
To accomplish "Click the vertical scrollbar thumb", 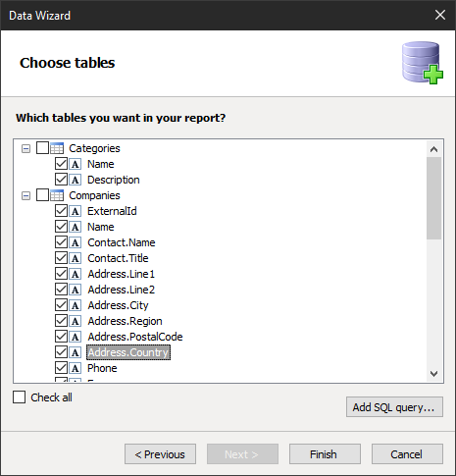I will [x=433, y=198].
